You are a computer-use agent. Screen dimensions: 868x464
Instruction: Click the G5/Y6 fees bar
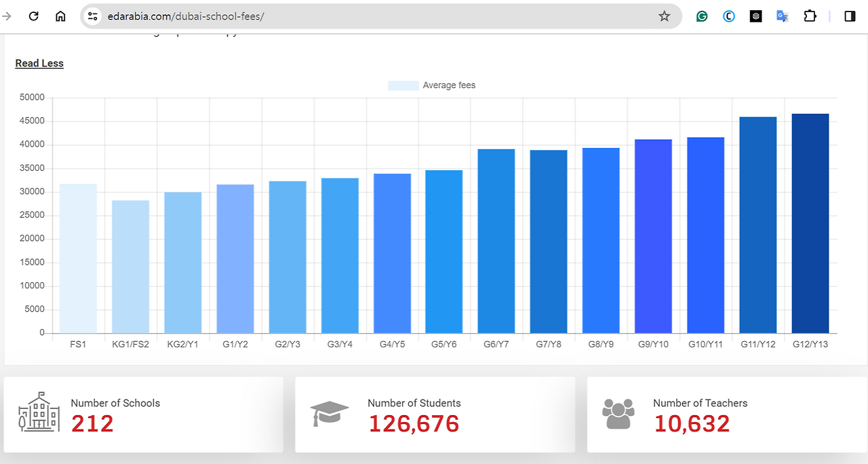444,252
